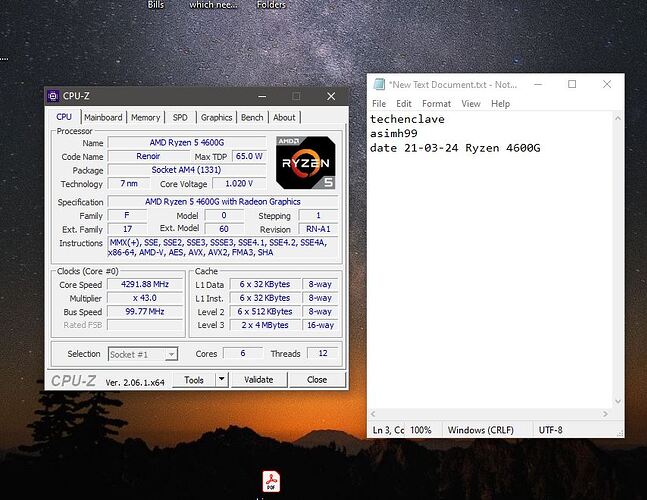Click the Multiplier value 'x 43.0'

(145, 298)
